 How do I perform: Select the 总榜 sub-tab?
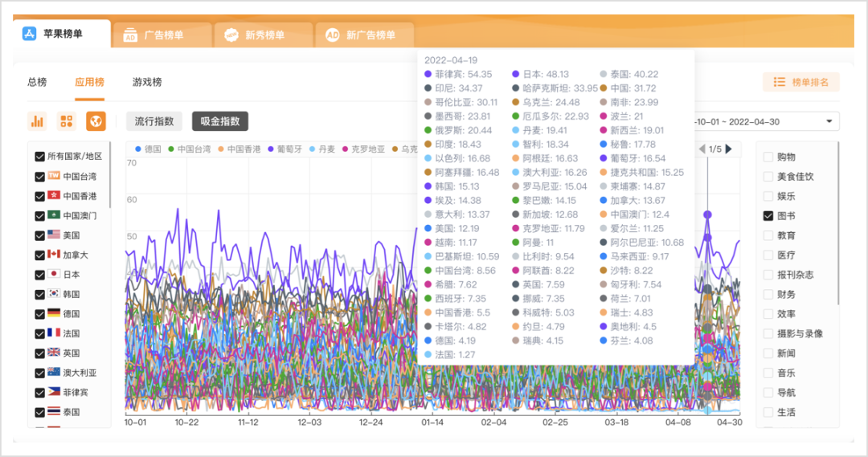(x=37, y=82)
